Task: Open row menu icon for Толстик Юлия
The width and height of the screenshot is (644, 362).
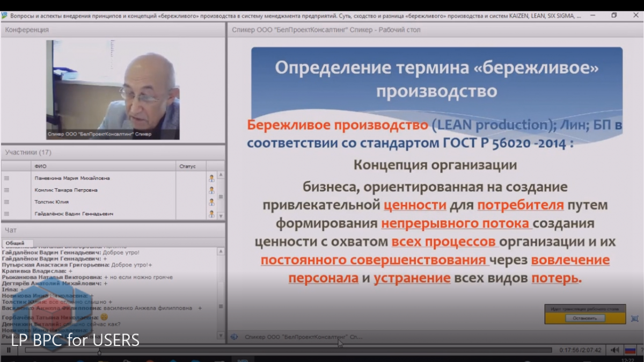Action: 6,202
